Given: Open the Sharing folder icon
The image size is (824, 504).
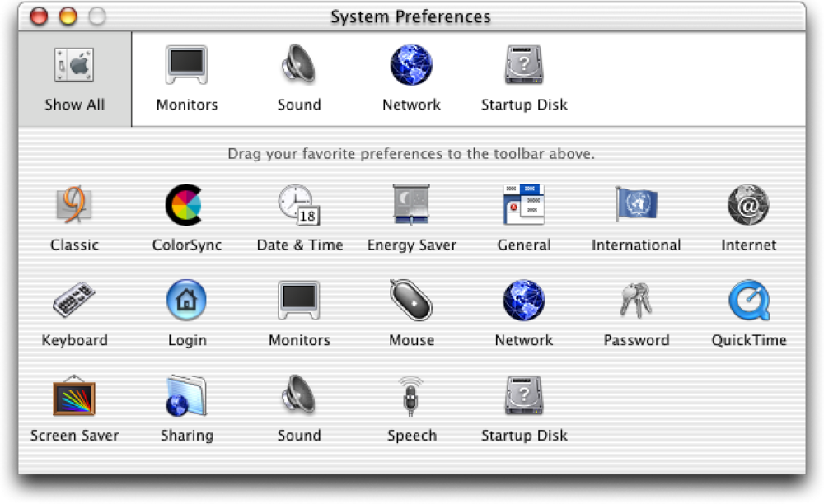Looking at the screenshot, I should [186, 395].
